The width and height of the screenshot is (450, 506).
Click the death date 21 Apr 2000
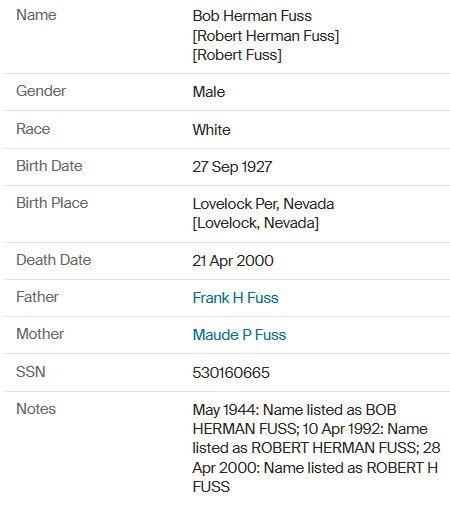pyautogui.click(x=233, y=261)
